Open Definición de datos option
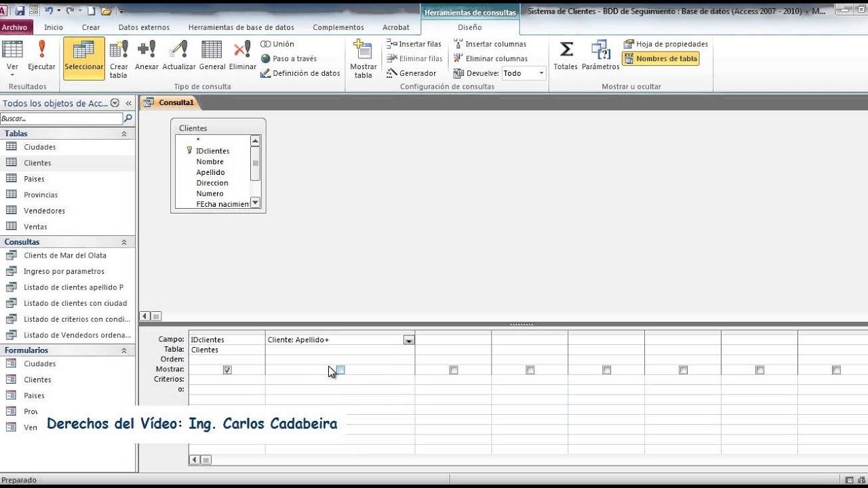This screenshot has width=868, height=488. pos(300,73)
